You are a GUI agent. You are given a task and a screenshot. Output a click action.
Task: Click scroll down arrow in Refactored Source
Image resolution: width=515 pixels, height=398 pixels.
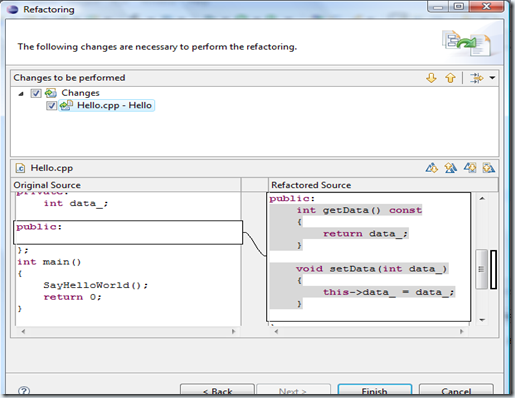(x=482, y=320)
